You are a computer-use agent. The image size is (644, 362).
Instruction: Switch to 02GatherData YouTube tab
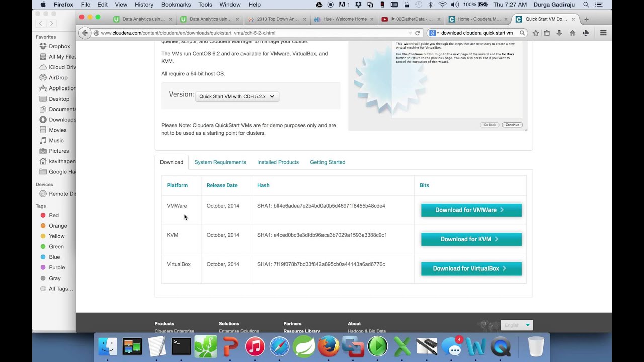[x=410, y=19]
